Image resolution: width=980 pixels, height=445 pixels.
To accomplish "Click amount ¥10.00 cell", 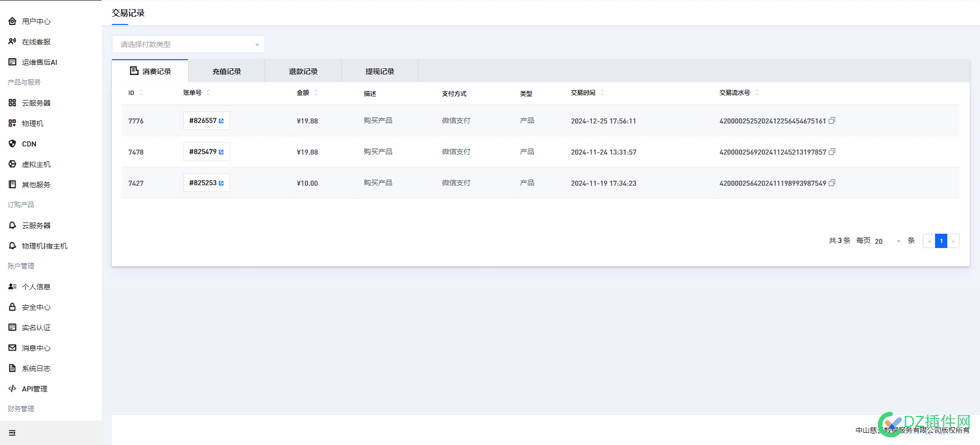I will pos(307,183).
